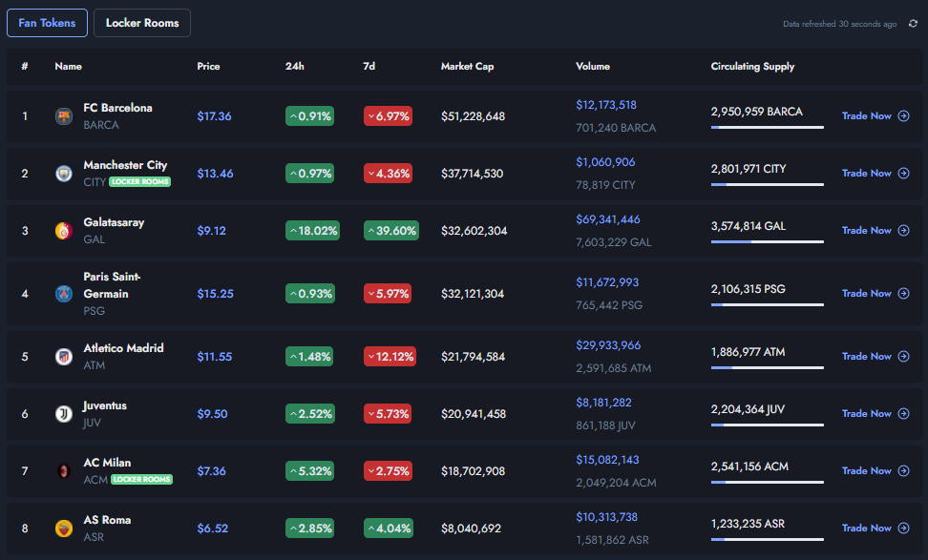Open the Paris Saint-Germain crest
The image size is (928, 560).
(64, 293)
